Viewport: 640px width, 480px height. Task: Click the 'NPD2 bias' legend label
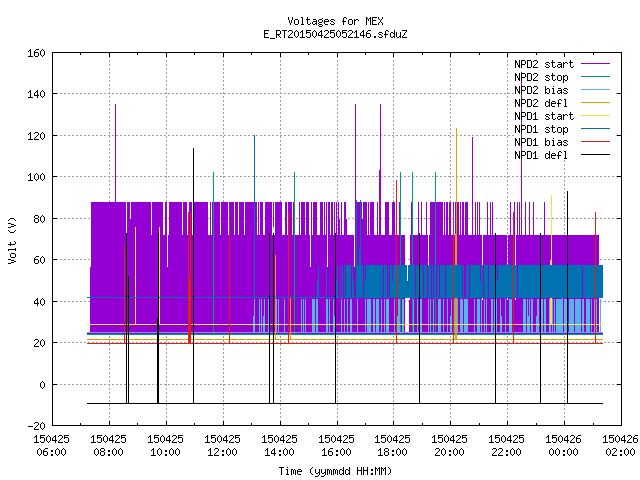[541, 90]
